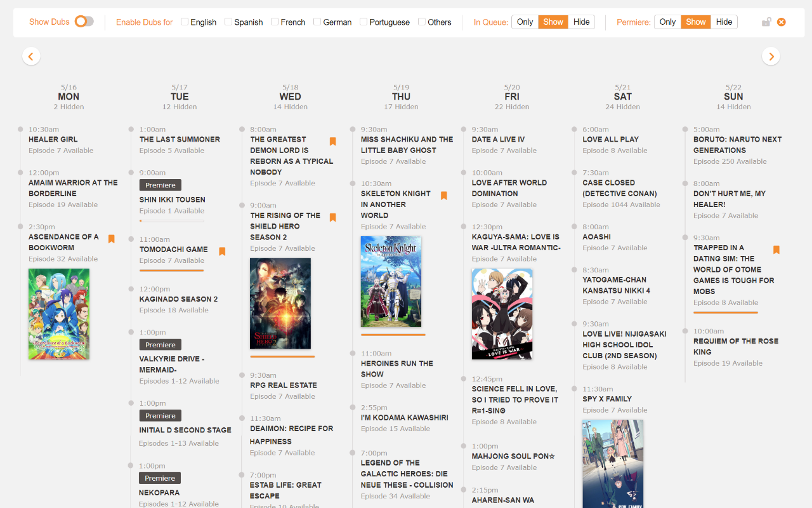Click bookmark icon for Tomodachi Game
812x508 pixels.
click(x=222, y=251)
